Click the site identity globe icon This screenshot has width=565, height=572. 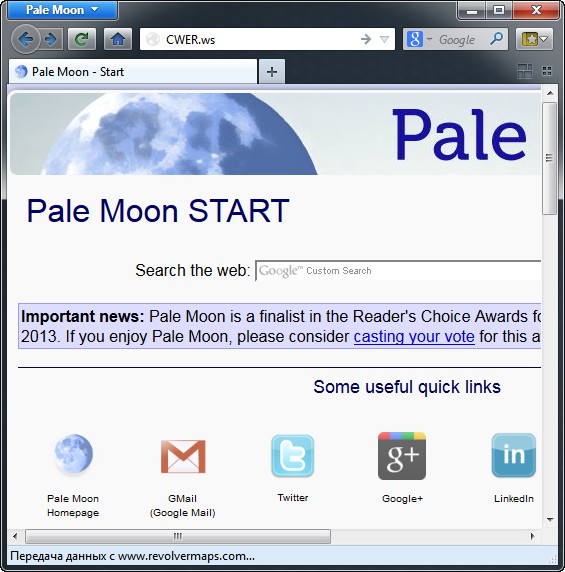click(152, 39)
